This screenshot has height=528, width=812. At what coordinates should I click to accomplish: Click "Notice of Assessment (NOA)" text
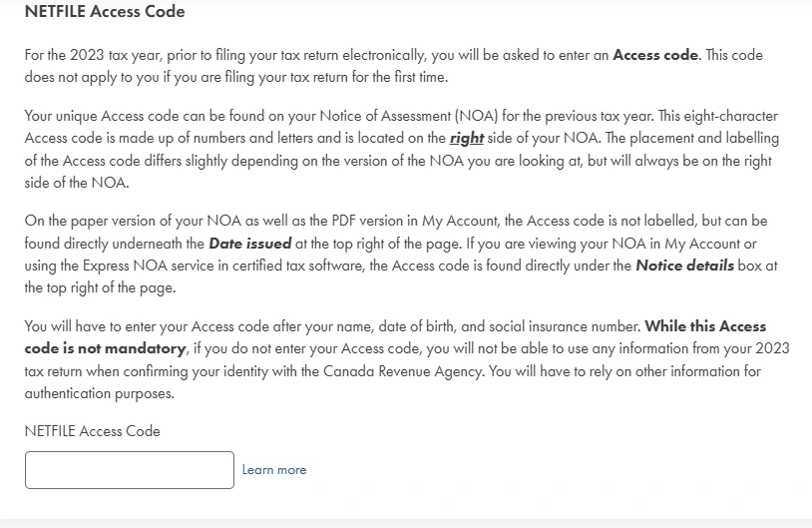[x=409, y=116]
